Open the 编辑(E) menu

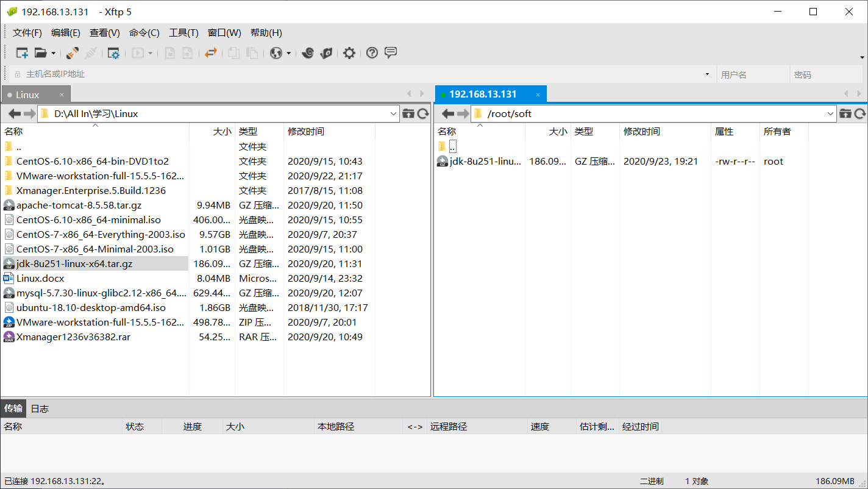click(x=66, y=33)
